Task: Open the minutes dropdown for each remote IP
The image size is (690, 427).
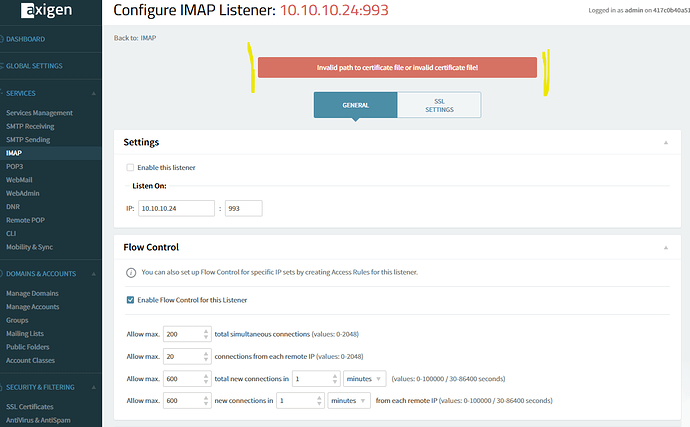Action: [x=350, y=400]
